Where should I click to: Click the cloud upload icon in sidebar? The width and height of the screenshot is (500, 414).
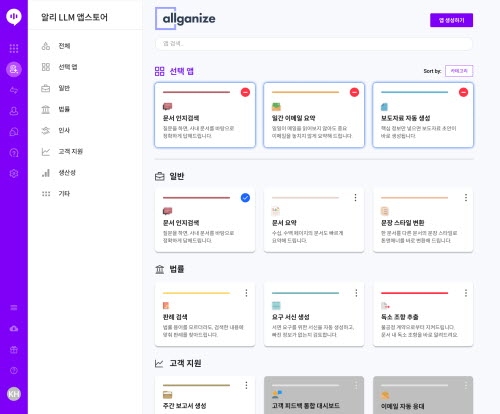click(x=14, y=329)
